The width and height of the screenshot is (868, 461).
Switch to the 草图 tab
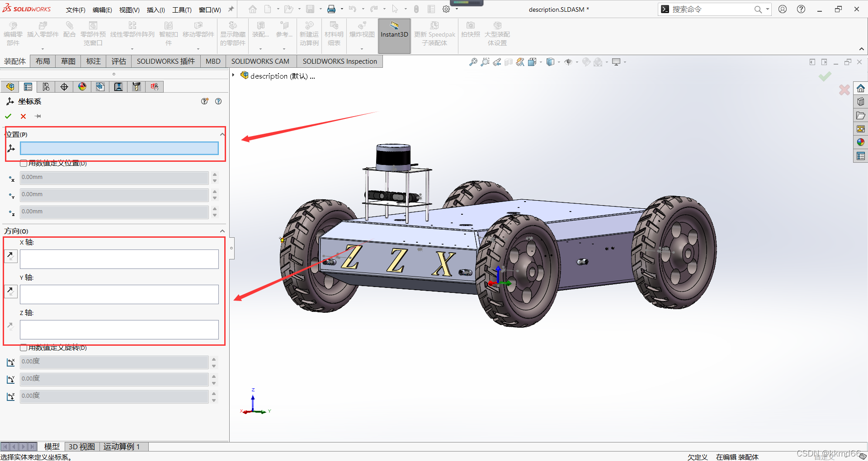68,61
